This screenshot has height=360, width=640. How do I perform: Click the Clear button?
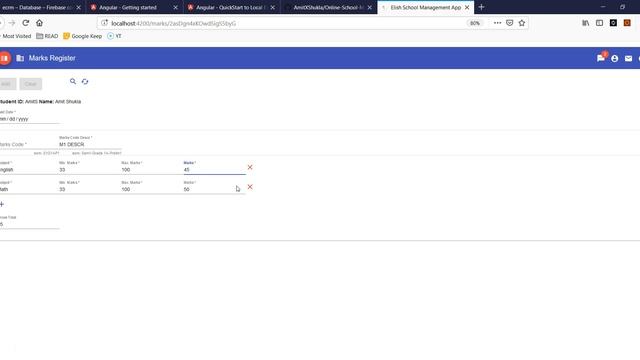[x=31, y=84]
